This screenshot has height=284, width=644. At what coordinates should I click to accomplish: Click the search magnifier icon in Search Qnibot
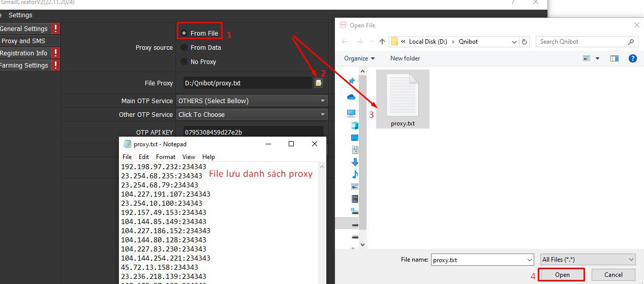[x=631, y=42]
